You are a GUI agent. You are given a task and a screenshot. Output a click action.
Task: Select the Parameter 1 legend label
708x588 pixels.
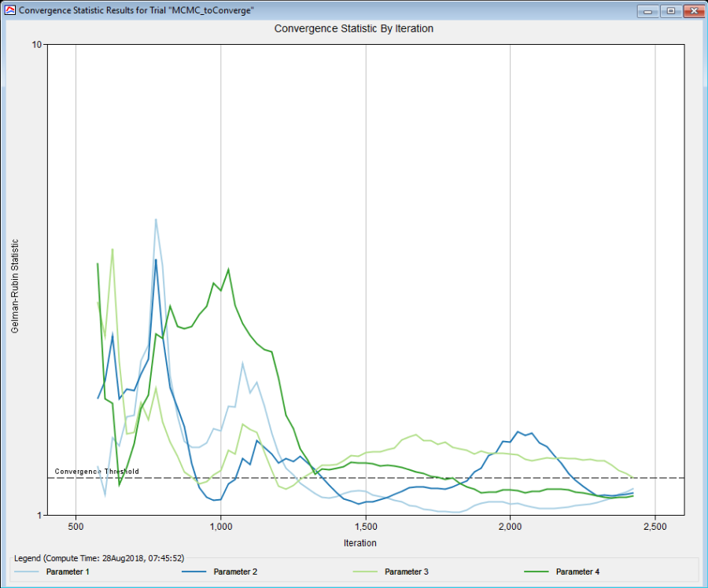point(68,571)
